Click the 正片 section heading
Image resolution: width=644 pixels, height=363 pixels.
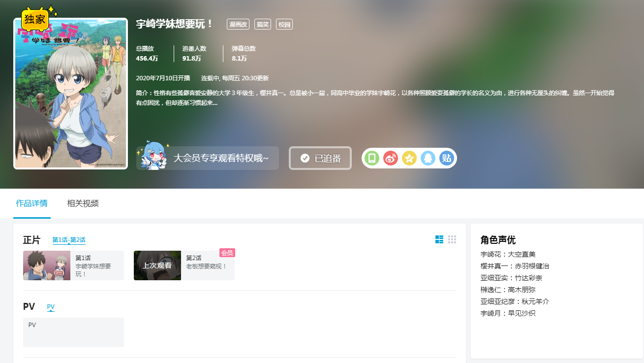coord(32,240)
